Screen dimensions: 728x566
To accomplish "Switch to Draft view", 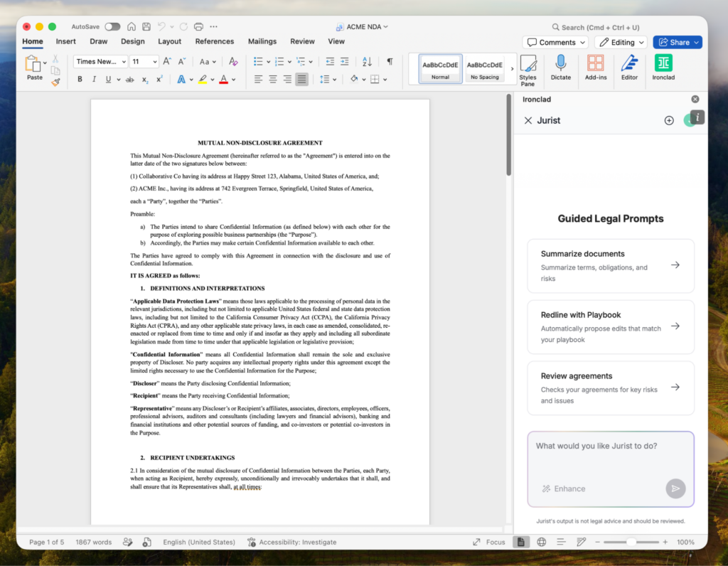I will coord(581,542).
